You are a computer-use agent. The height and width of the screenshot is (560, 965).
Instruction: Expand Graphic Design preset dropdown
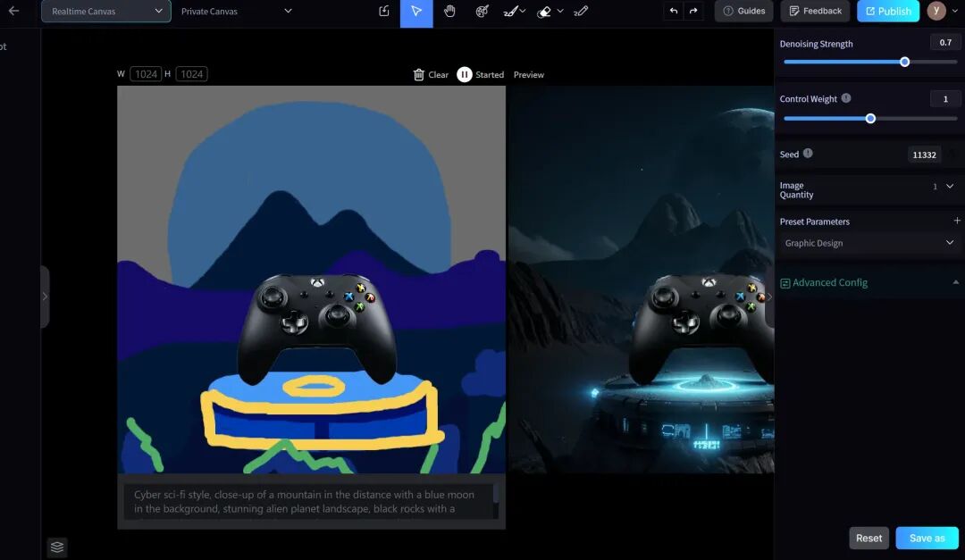click(868, 243)
